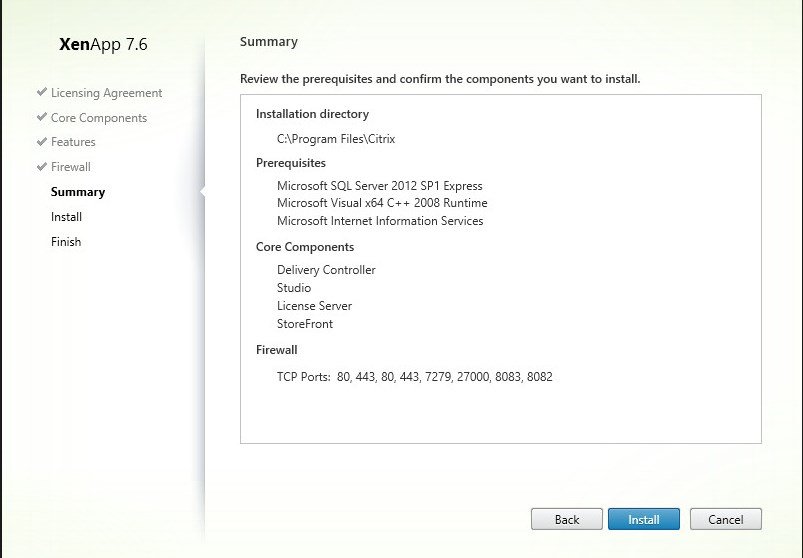
Task: Select the Install step in sidebar
Action: (66, 217)
